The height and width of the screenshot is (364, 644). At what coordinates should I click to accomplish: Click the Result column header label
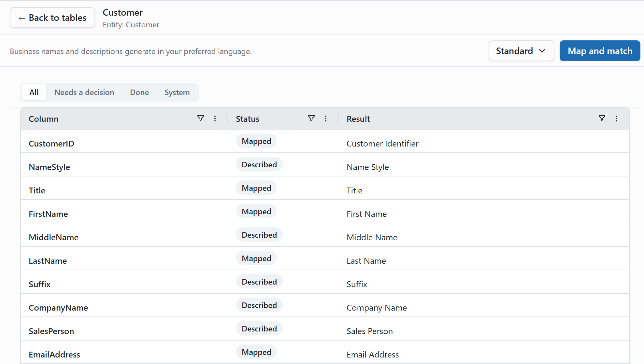pyautogui.click(x=358, y=119)
